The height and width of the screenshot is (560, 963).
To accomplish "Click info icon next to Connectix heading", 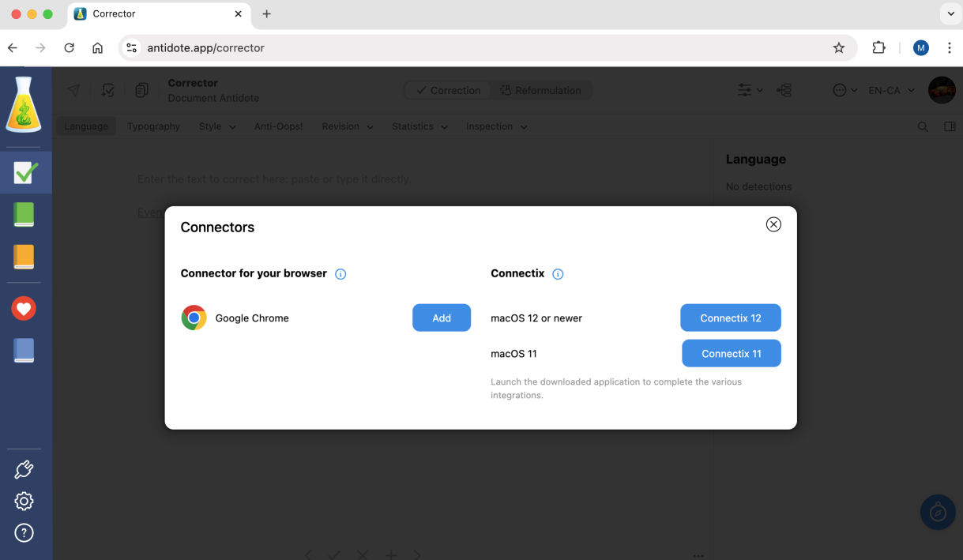I will (x=558, y=274).
